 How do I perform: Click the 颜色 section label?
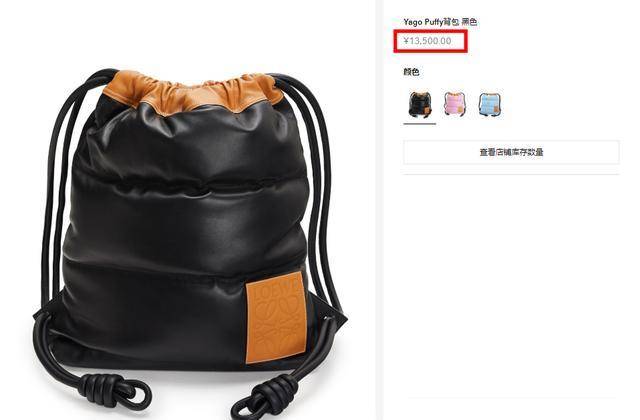[411, 72]
